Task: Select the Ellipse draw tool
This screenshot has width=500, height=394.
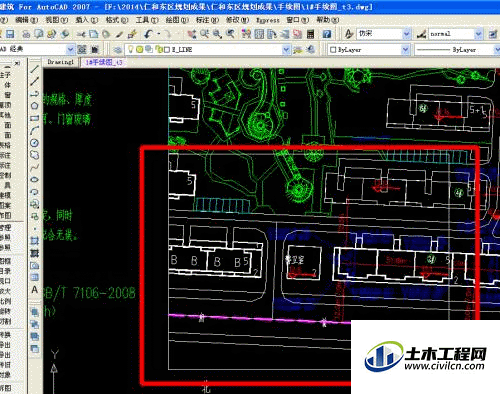Action: click(35, 179)
